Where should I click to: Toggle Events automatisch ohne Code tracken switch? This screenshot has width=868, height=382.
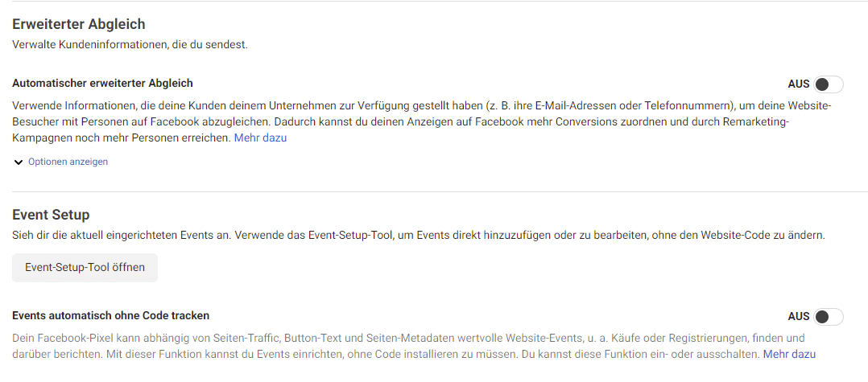tap(828, 316)
